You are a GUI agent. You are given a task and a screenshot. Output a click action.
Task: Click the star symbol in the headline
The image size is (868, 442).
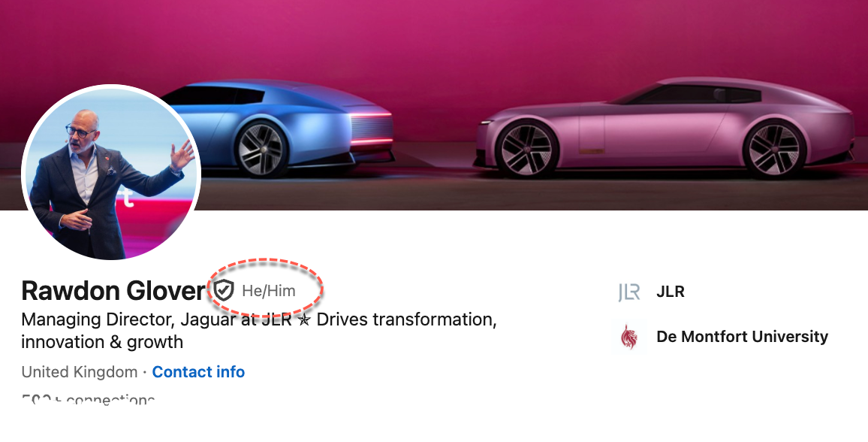pyautogui.click(x=304, y=320)
